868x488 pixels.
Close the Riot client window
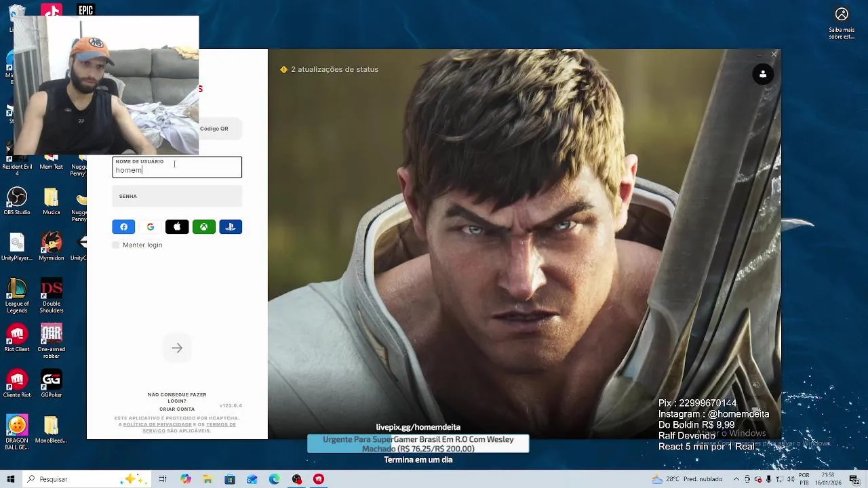click(774, 54)
